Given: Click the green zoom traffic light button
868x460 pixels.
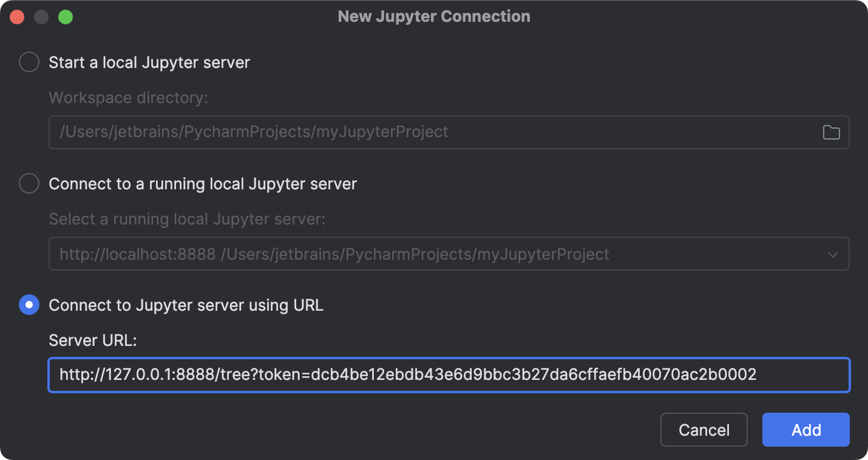Looking at the screenshot, I should 66,16.
